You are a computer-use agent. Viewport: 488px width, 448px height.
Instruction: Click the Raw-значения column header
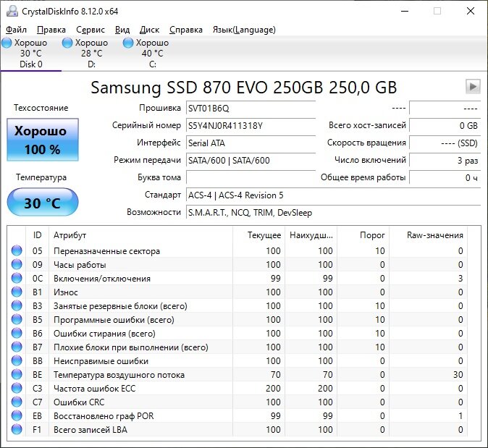pyautogui.click(x=428, y=235)
